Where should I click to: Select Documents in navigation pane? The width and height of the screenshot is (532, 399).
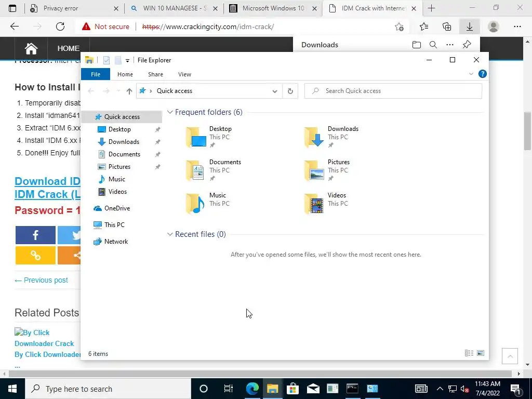click(124, 154)
